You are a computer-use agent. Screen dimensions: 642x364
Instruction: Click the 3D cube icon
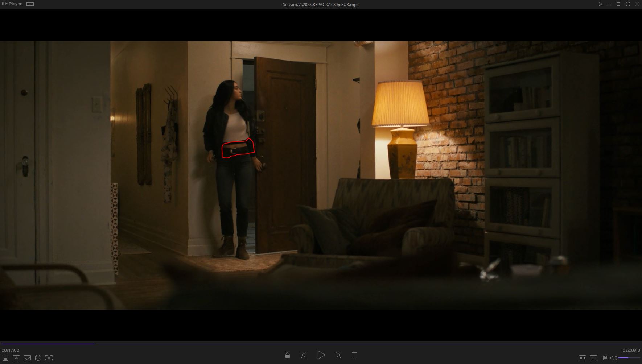pyautogui.click(x=38, y=358)
